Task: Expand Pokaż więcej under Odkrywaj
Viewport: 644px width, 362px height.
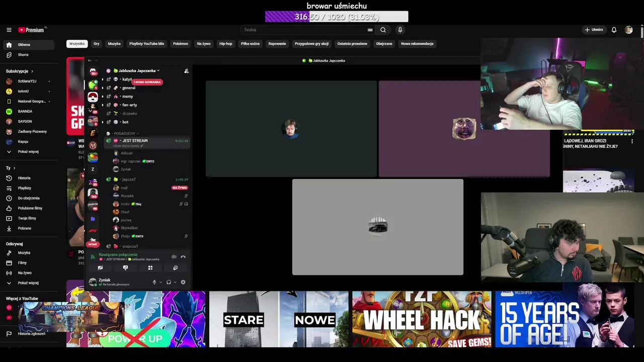Action: (28, 283)
